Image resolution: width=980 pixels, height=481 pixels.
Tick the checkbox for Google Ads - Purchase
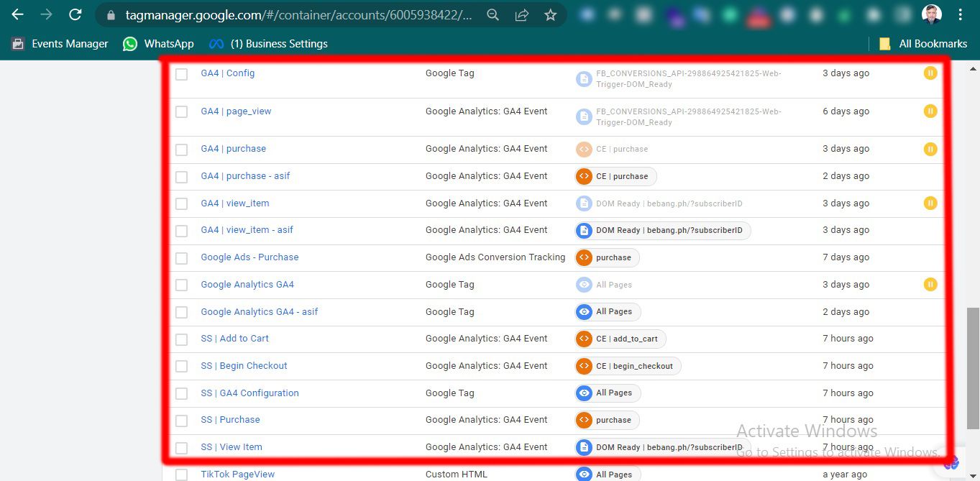[181, 258]
